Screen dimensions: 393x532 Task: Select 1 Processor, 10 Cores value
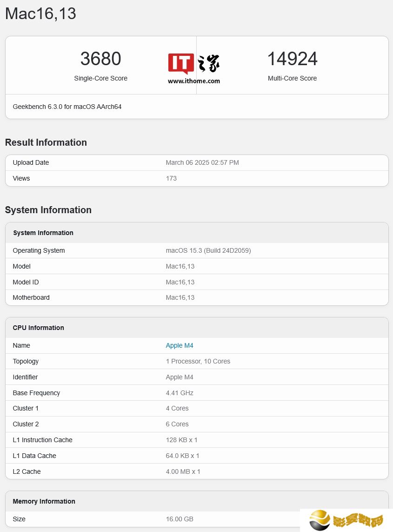(198, 361)
